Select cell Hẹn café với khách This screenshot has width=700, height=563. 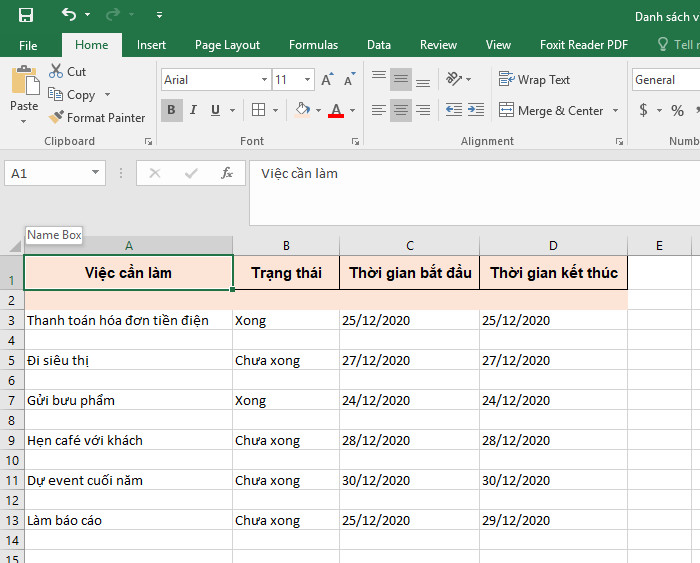128,441
